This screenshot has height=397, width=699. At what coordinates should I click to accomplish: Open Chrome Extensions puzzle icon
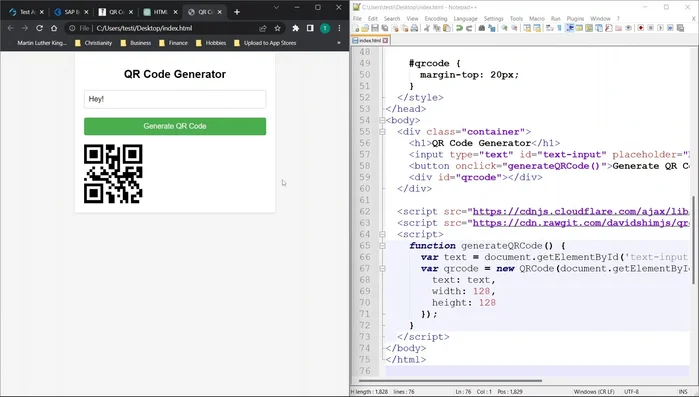coord(295,28)
